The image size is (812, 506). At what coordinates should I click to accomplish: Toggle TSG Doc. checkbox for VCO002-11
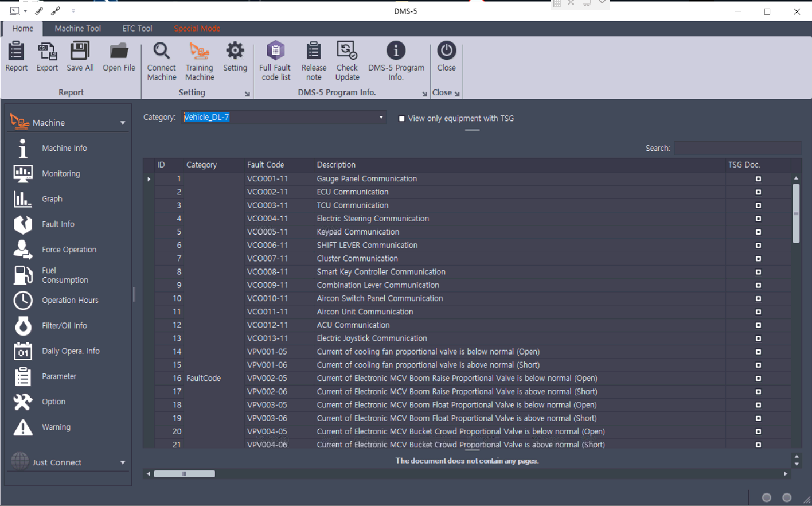(x=758, y=192)
